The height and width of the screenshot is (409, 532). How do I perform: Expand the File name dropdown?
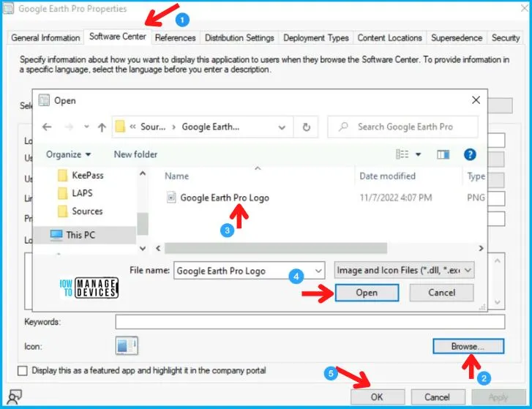(x=318, y=271)
